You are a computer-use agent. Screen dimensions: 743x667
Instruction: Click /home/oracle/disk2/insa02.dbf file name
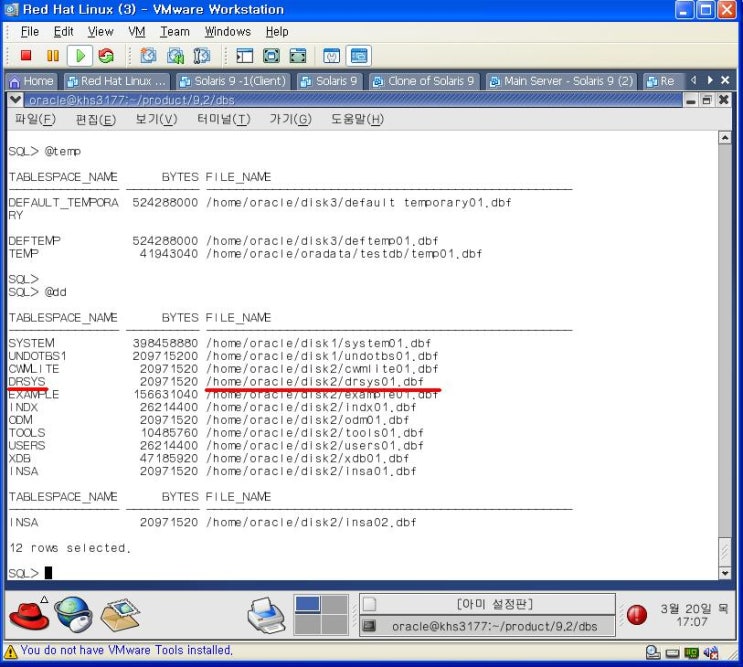coord(311,523)
